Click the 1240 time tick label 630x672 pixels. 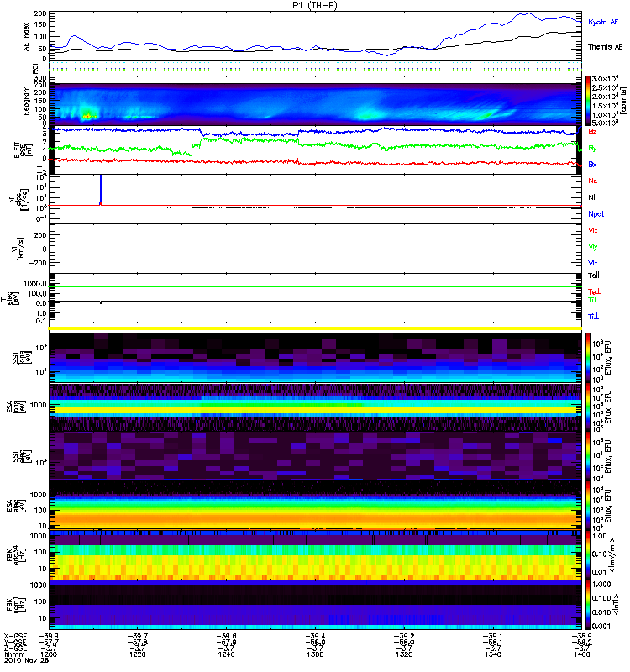click(x=226, y=654)
